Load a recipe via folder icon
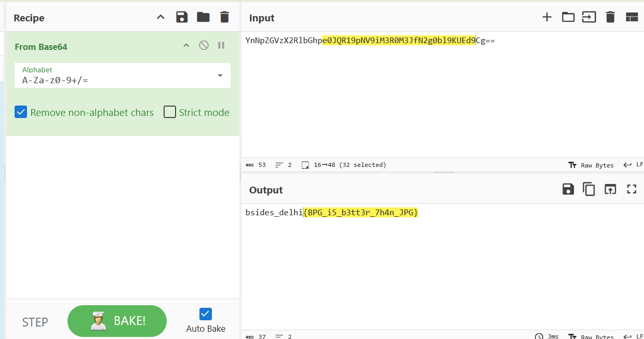This screenshot has height=339, width=644. [203, 17]
